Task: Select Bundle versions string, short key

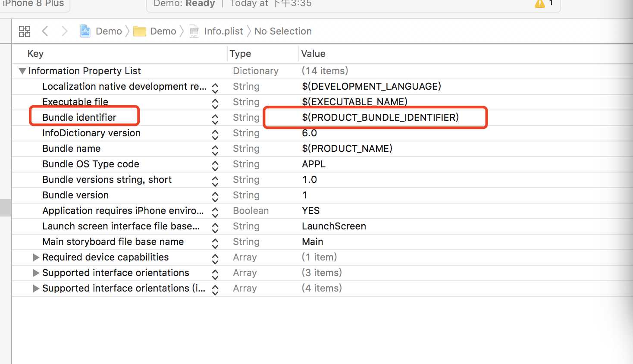Action: 107,179
